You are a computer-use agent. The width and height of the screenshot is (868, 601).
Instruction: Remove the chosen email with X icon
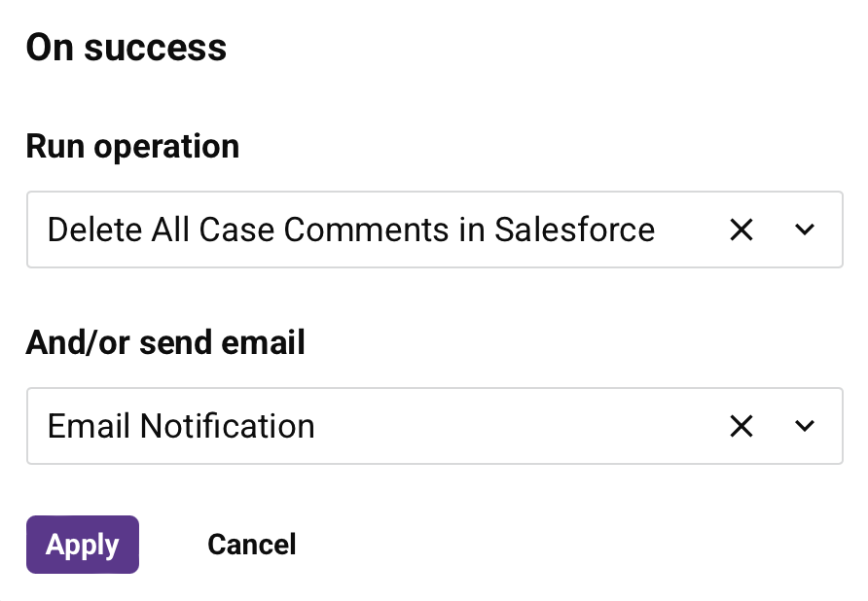pos(741,426)
